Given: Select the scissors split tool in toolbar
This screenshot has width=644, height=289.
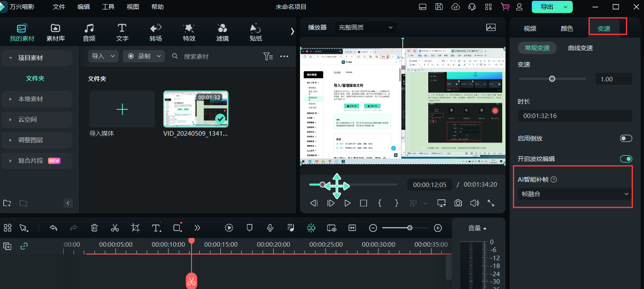Looking at the screenshot, I should click(115, 228).
